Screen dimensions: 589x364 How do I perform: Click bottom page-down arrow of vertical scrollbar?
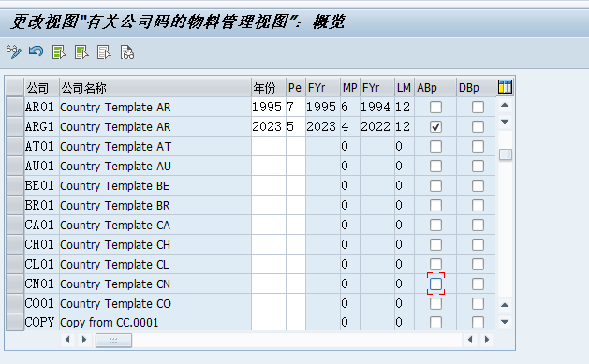pyautogui.click(x=505, y=322)
